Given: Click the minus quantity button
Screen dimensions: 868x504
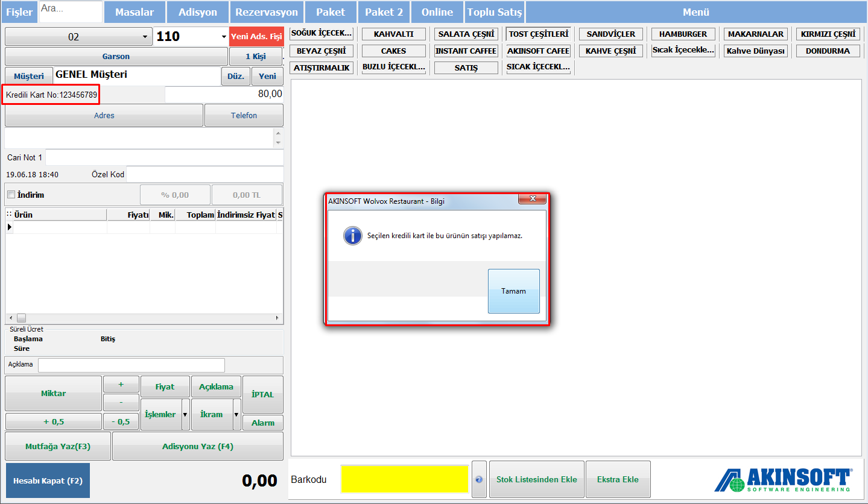Looking at the screenshot, I should (x=121, y=402).
